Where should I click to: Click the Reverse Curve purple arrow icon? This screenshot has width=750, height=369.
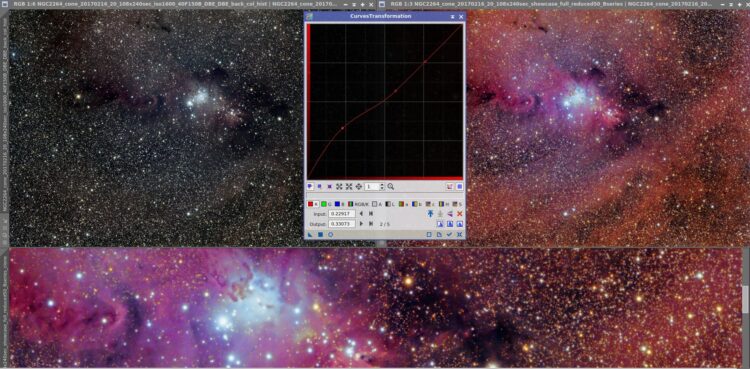pos(450,213)
